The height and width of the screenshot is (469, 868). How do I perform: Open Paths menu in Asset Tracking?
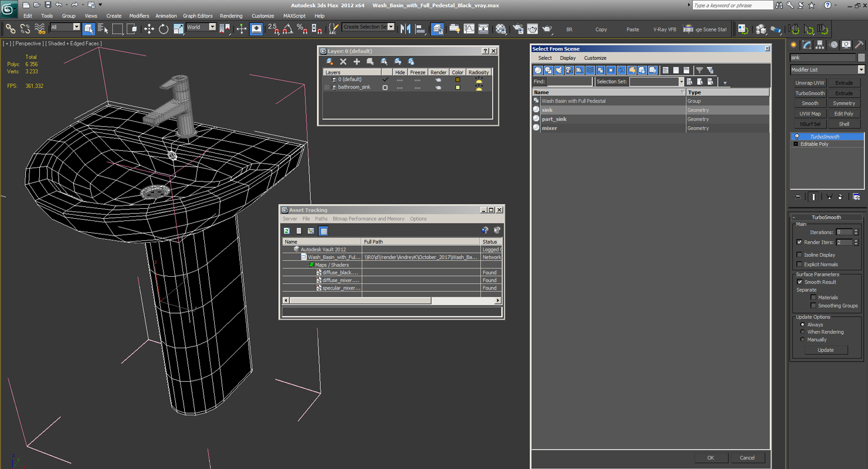[321, 219]
